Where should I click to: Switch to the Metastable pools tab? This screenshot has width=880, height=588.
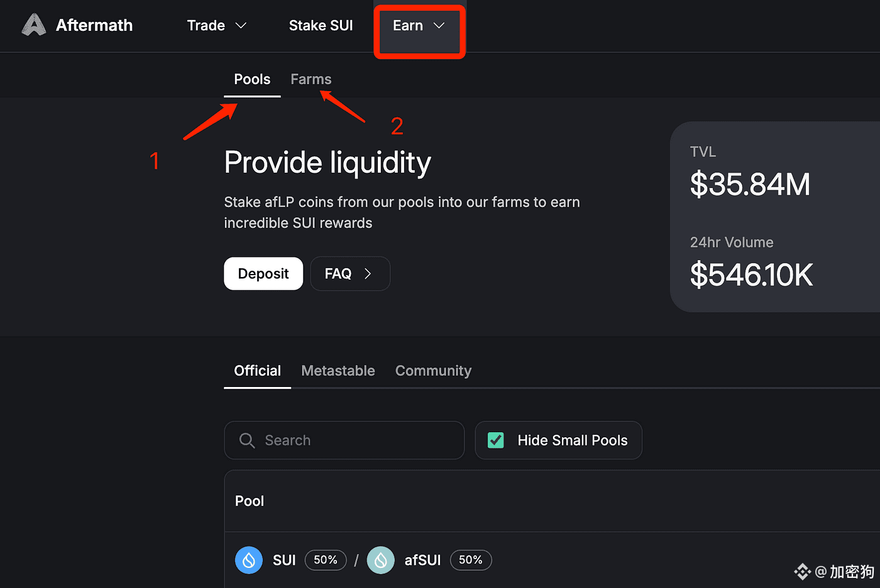pos(338,371)
